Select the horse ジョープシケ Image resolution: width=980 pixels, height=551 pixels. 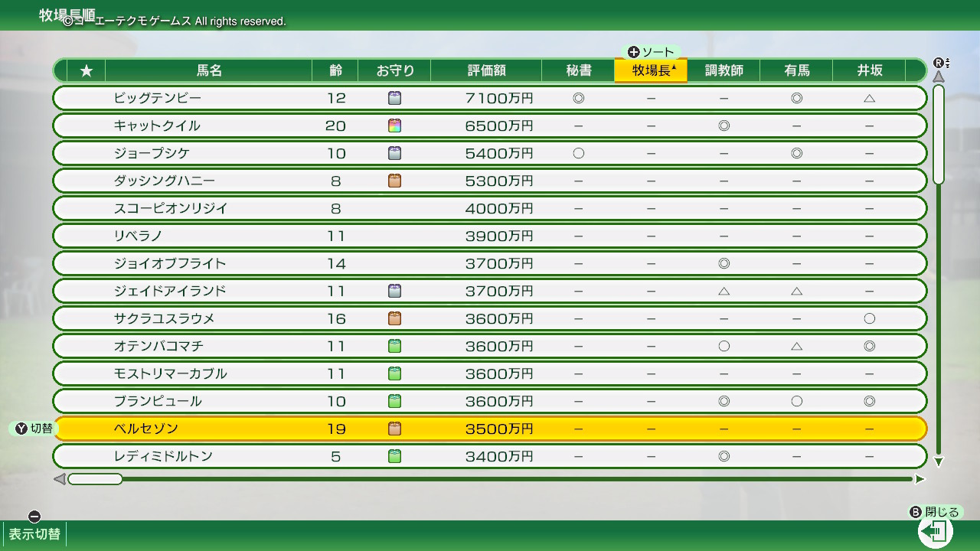click(490, 153)
